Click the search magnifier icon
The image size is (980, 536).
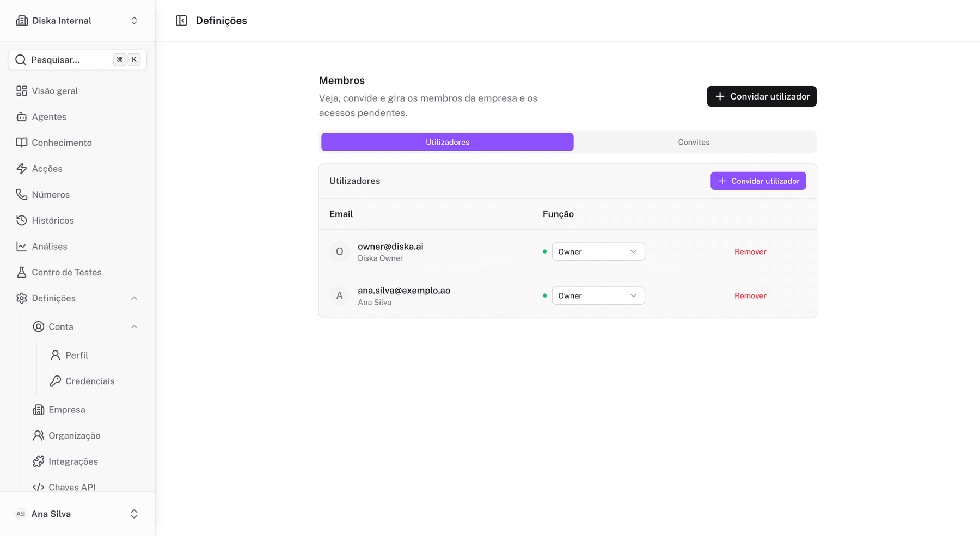click(x=21, y=60)
